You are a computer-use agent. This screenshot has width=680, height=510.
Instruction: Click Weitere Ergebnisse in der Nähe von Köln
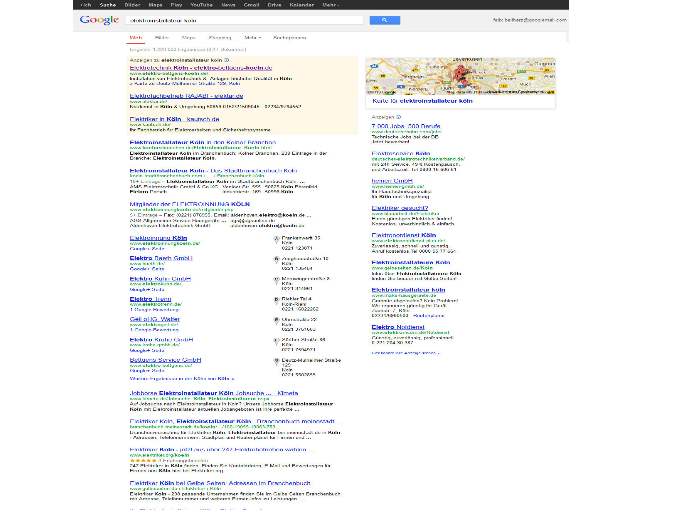tap(182, 379)
